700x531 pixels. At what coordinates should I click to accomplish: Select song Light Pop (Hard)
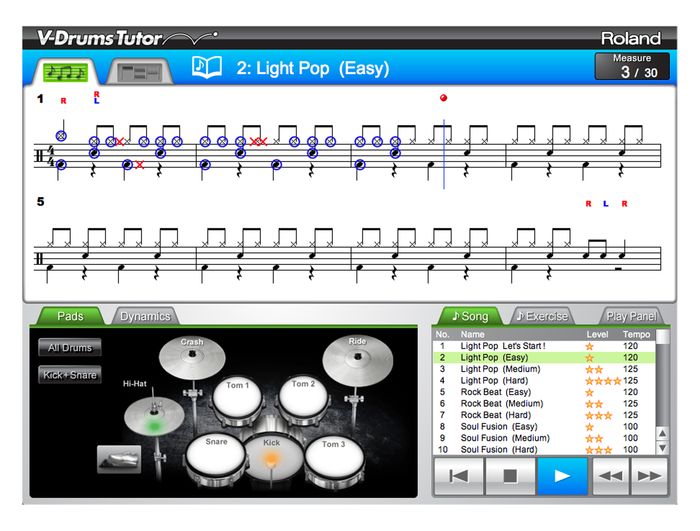coord(544,381)
